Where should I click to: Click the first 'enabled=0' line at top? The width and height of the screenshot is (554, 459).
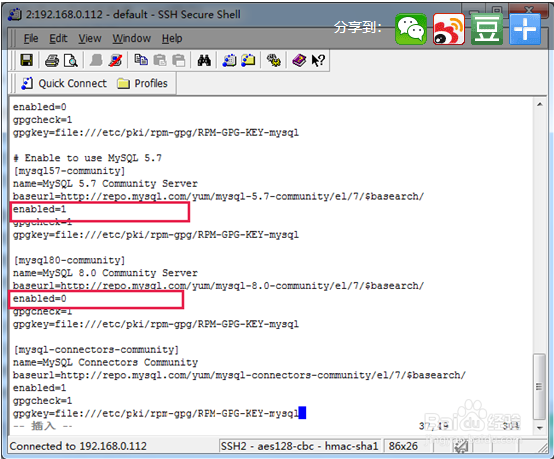pos(40,107)
